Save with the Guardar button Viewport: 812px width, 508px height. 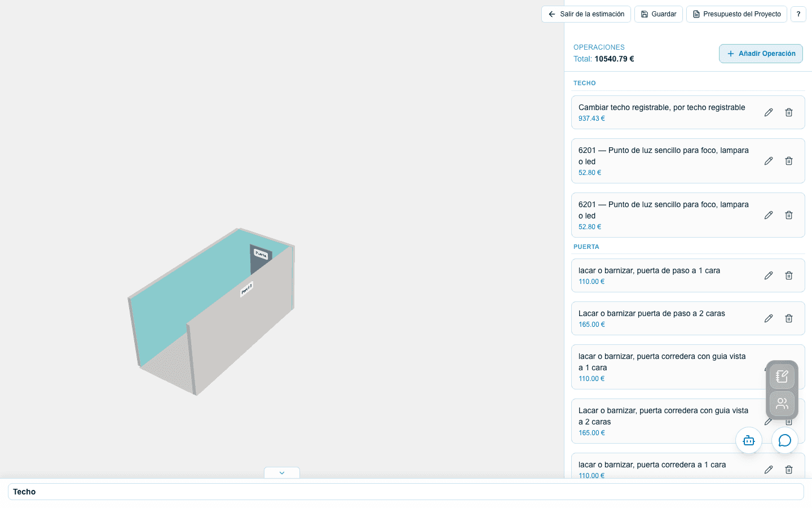tap(659, 14)
